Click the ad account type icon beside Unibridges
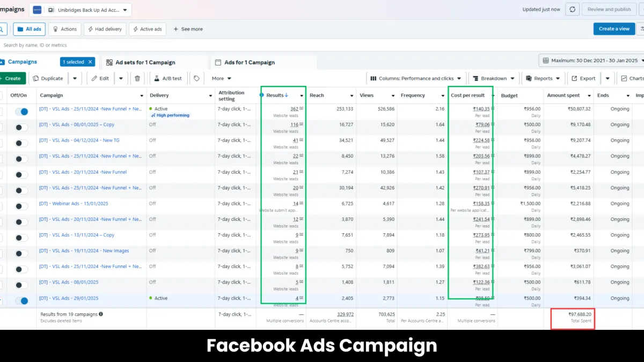Image resolution: width=644 pixels, height=362 pixels. pyautogui.click(x=51, y=10)
